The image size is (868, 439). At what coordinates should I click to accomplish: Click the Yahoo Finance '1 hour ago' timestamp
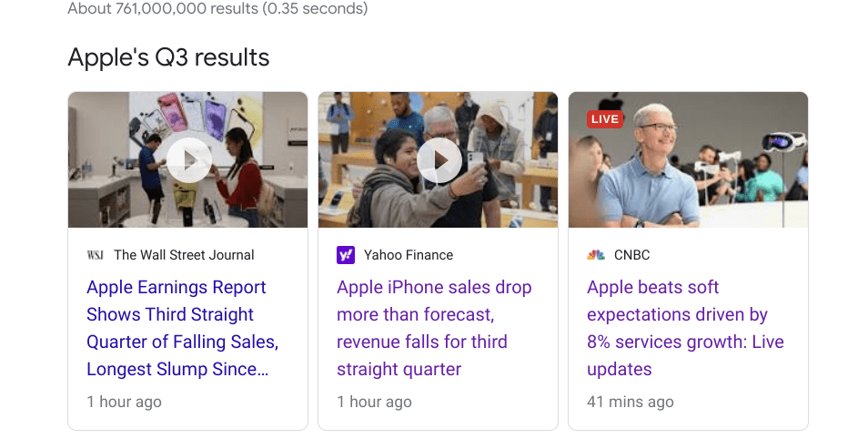pos(374,402)
